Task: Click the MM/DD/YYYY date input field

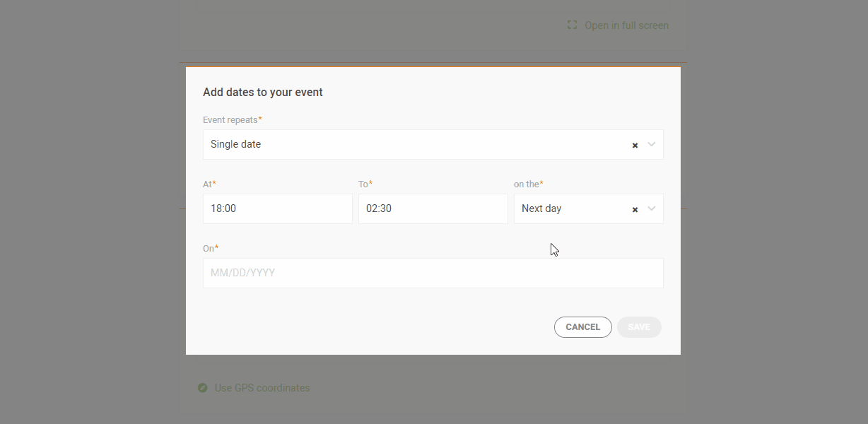Action: point(433,273)
